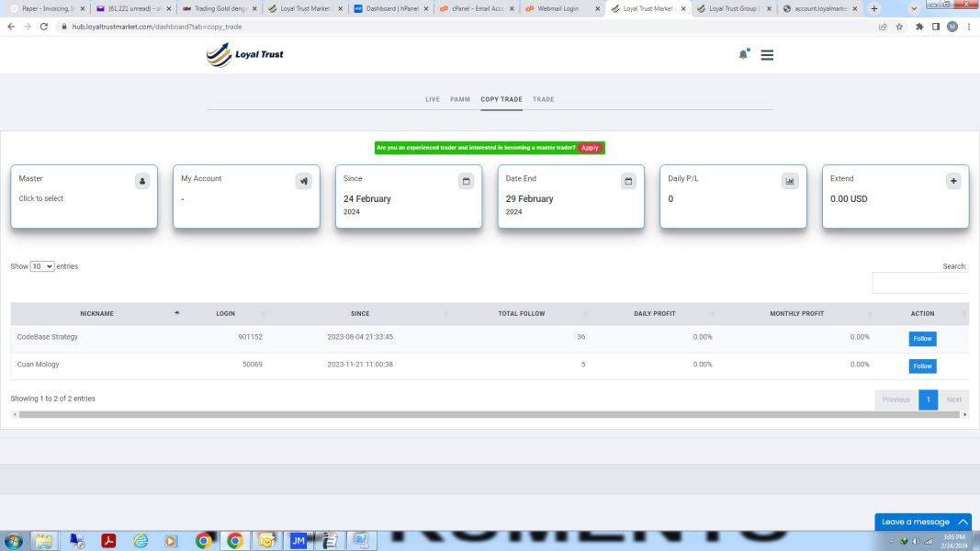Open the show entries dropdown
This screenshot has height=551, width=980.
point(42,266)
